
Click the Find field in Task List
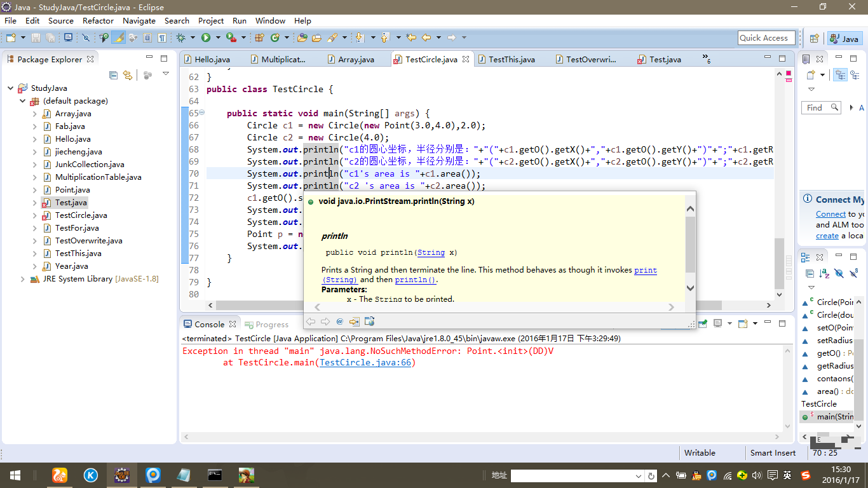(x=822, y=108)
